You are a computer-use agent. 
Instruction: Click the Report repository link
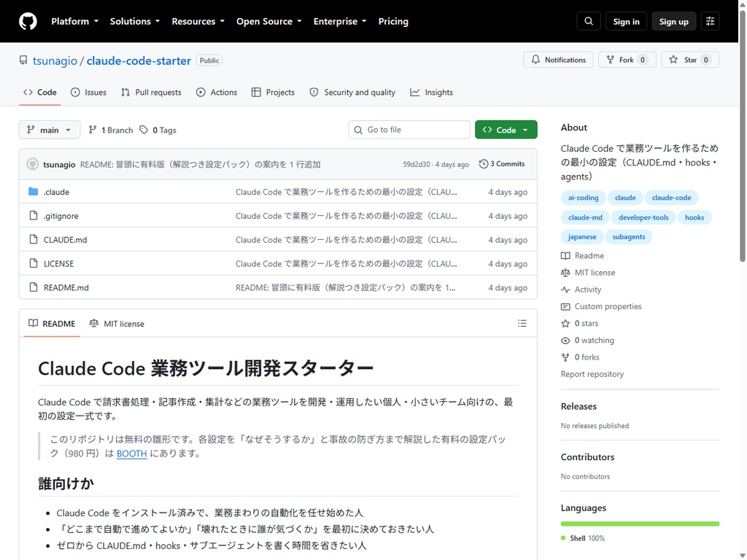pos(592,374)
